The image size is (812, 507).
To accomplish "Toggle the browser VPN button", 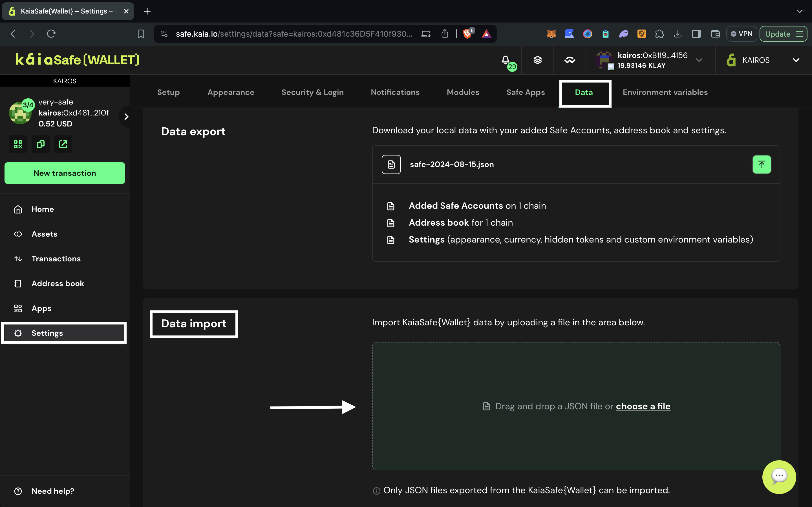I will [742, 34].
